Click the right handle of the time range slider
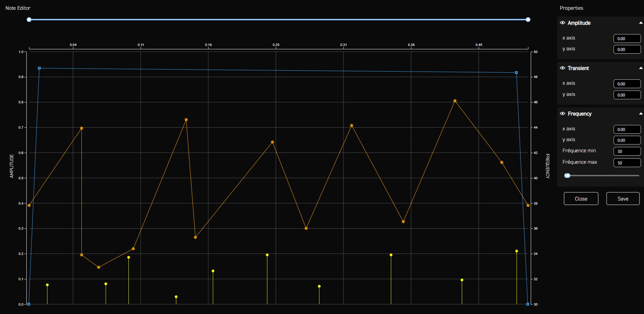Screen dimensions: 644x314 pyautogui.click(x=528, y=19)
